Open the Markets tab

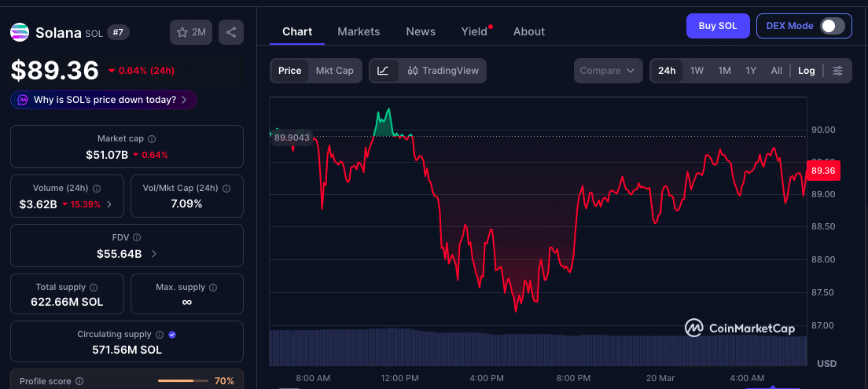click(x=359, y=31)
